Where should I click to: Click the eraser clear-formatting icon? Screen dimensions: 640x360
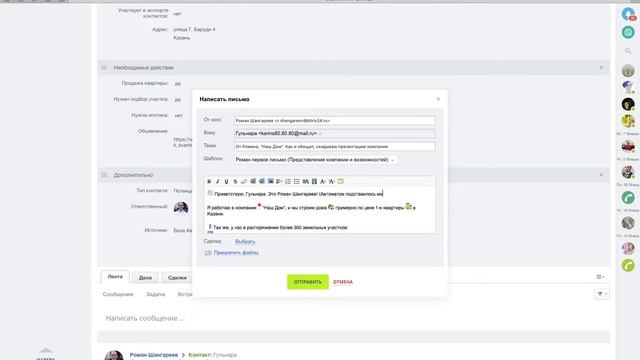click(244, 181)
